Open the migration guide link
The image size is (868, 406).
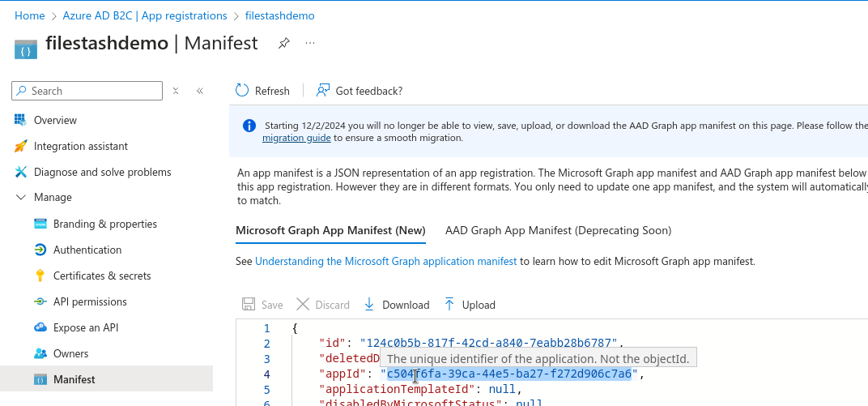pyautogui.click(x=296, y=138)
